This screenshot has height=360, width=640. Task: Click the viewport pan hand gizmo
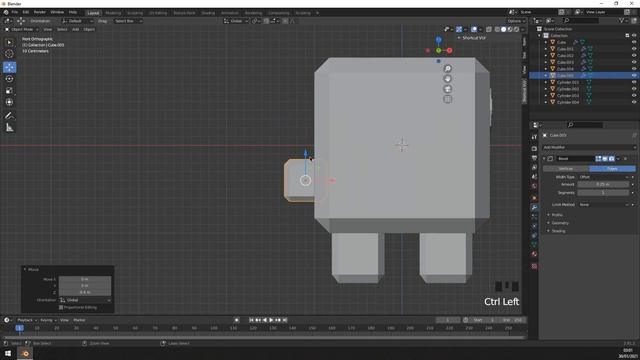coord(447,79)
